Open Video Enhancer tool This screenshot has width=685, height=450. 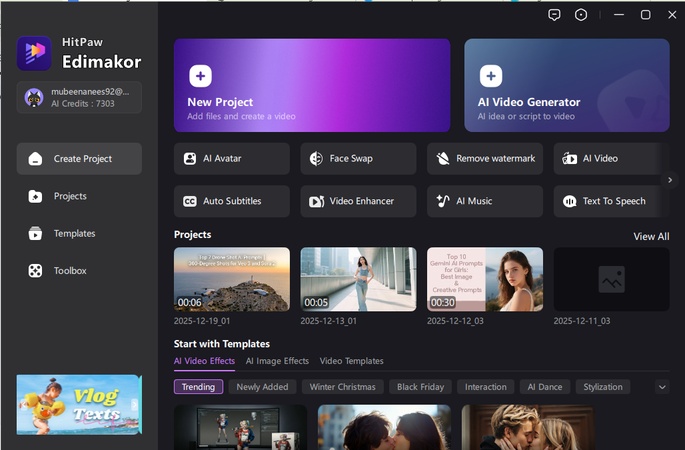click(358, 201)
